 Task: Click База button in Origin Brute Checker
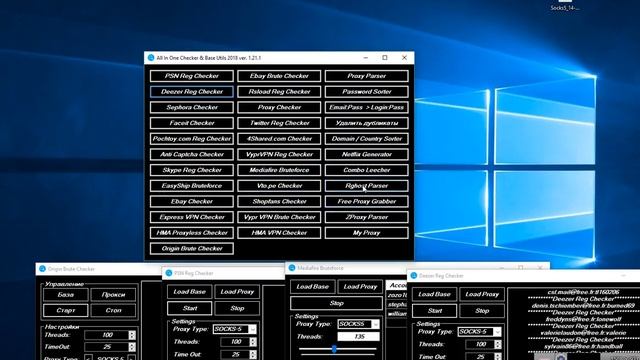66,295
